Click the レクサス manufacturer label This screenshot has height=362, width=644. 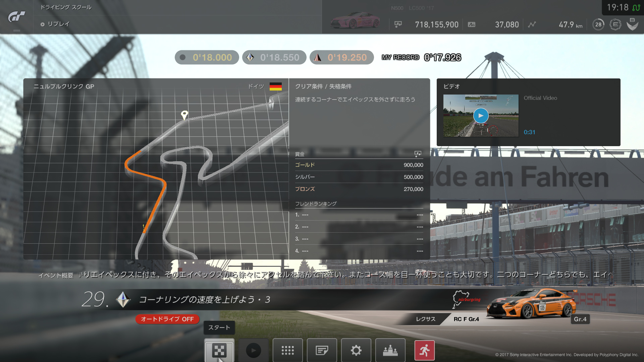click(426, 319)
